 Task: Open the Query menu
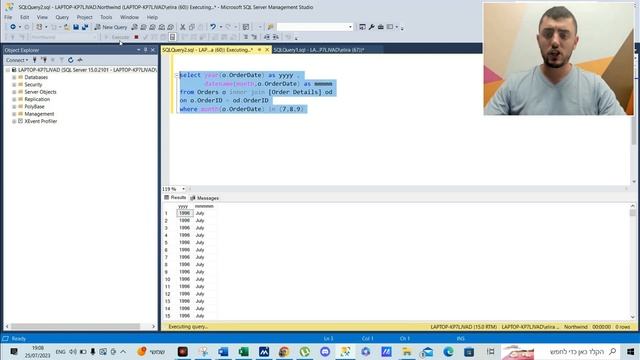pos(62,17)
